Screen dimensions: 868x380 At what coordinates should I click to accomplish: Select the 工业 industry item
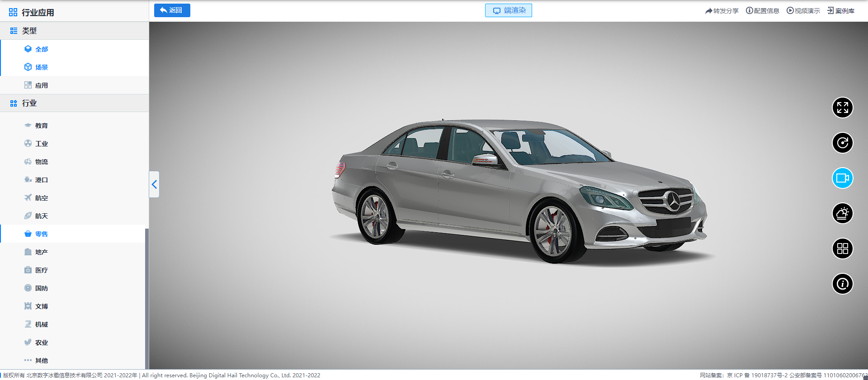(x=72, y=144)
